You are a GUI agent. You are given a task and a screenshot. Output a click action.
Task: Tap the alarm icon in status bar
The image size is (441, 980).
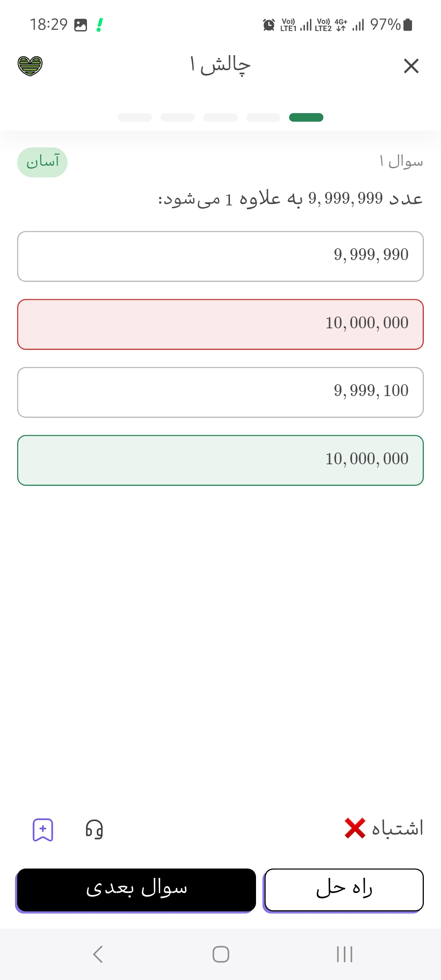269,25
